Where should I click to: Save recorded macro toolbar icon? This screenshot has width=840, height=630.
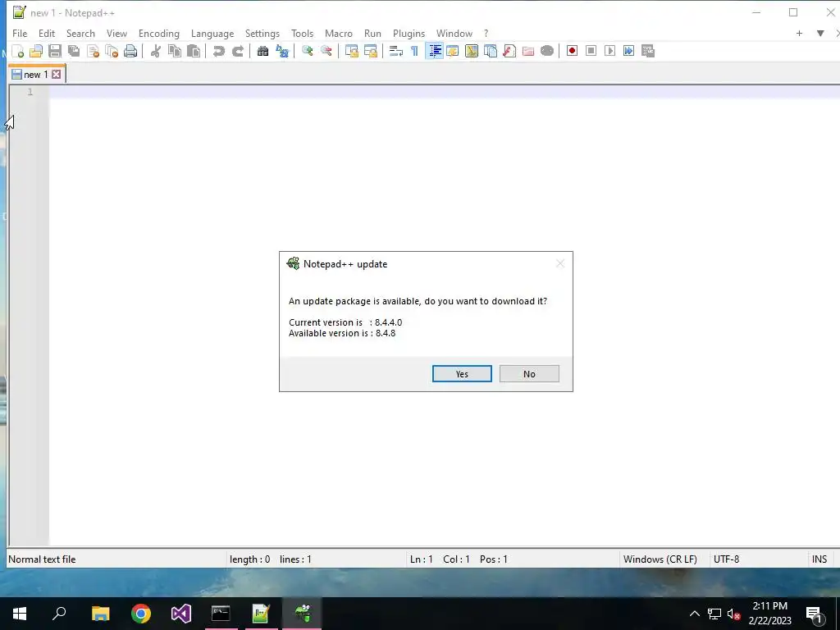click(x=648, y=51)
